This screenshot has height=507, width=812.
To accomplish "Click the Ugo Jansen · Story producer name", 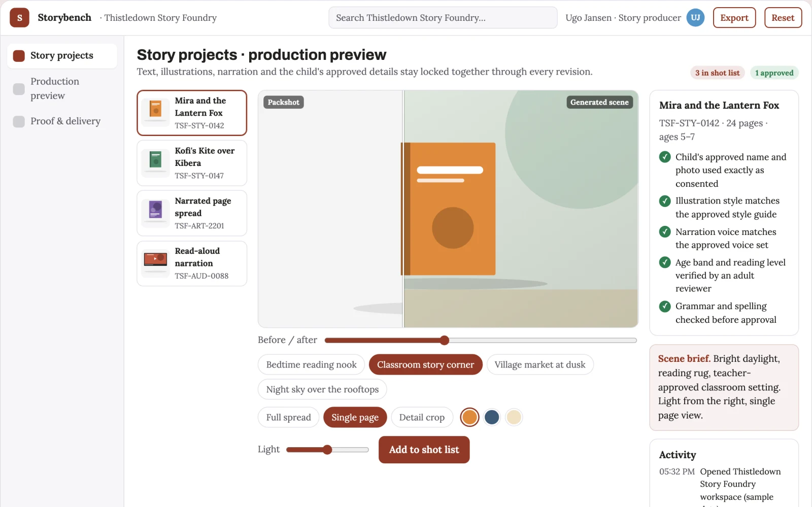I will click(x=623, y=18).
